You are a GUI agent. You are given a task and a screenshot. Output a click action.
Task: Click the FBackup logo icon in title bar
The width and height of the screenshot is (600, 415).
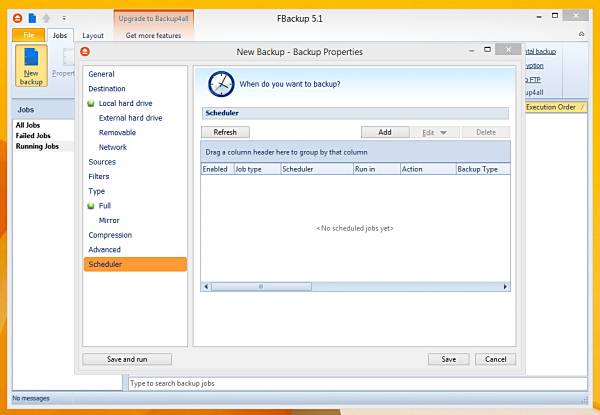[18, 18]
